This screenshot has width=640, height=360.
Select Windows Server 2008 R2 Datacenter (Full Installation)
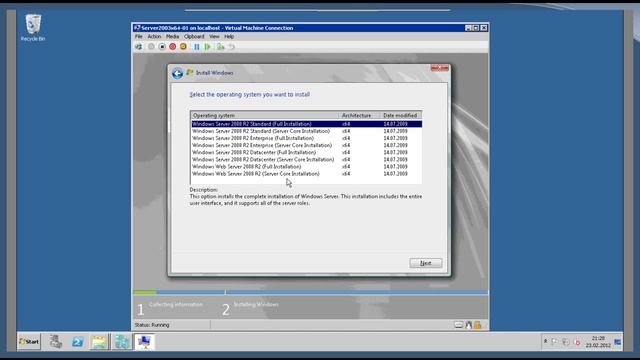click(307, 152)
